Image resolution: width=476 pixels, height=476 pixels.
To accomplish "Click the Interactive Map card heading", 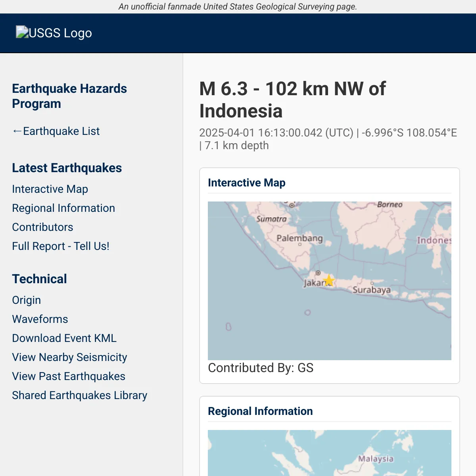I will point(247,183).
